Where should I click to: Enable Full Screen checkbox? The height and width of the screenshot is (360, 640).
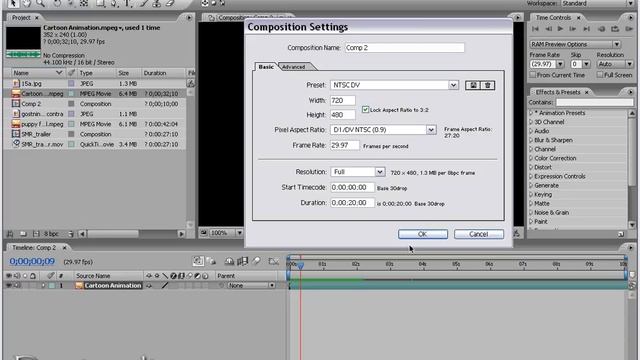[600, 75]
